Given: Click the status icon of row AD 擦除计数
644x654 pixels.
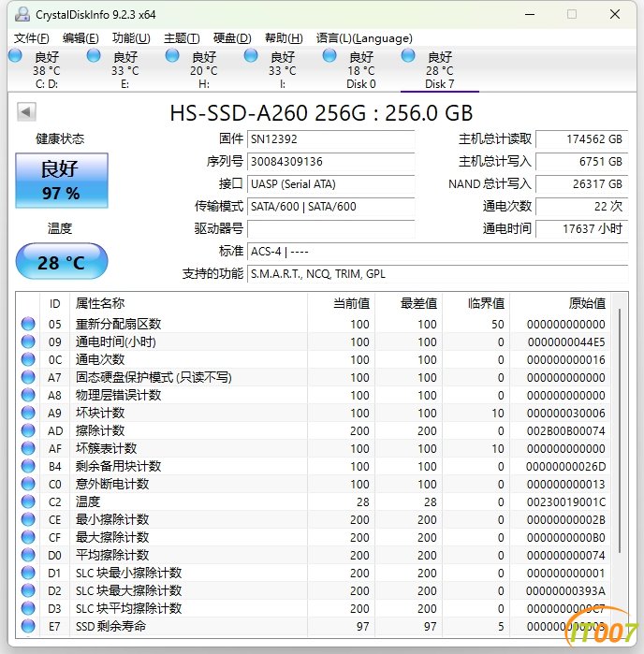Looking at the screenshot, I should pyautogui.click(x=28, y=430).
